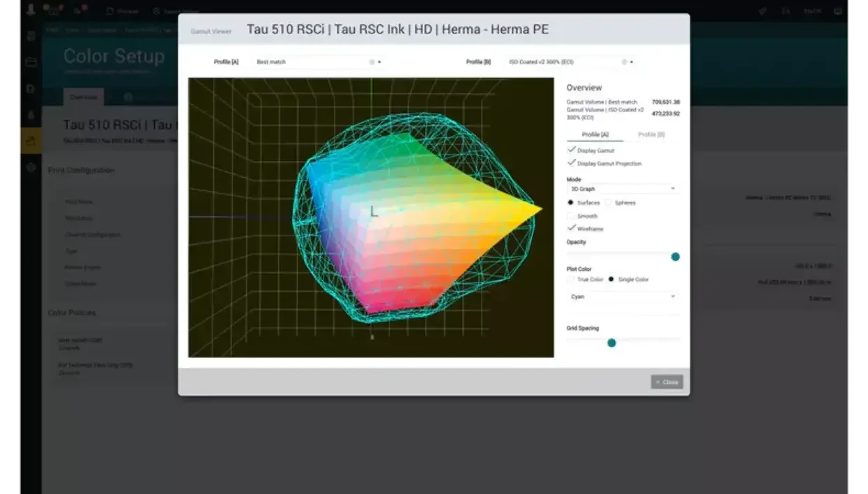This screenshot has height=494, width=868.
Task: Click the rocket icon in top bar
Action: [763, 11]
